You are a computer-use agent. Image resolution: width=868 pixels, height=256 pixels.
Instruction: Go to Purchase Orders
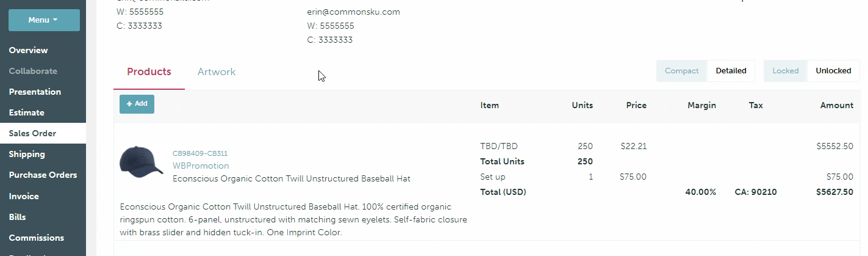pos(43,175)
